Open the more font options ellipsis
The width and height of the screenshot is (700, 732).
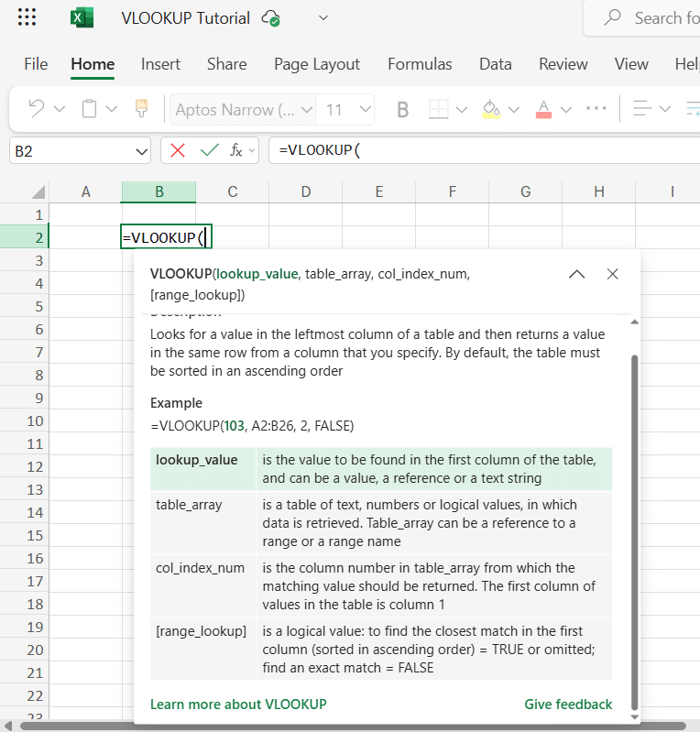[596, 108]
